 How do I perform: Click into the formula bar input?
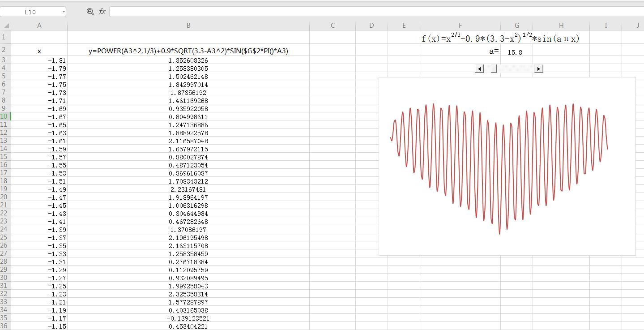[x=375, y=12]
